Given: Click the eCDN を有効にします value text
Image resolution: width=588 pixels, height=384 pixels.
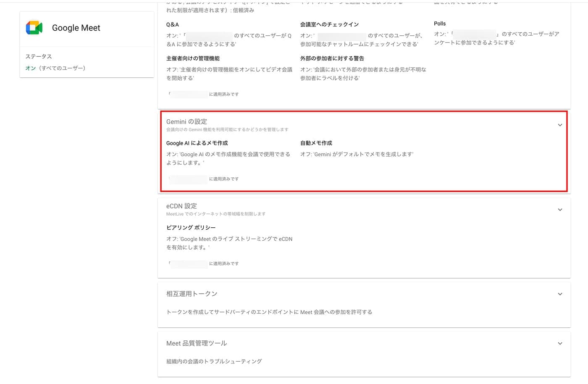Looking at the screenshot, I should pyautogui.click(x=229, y=243).
